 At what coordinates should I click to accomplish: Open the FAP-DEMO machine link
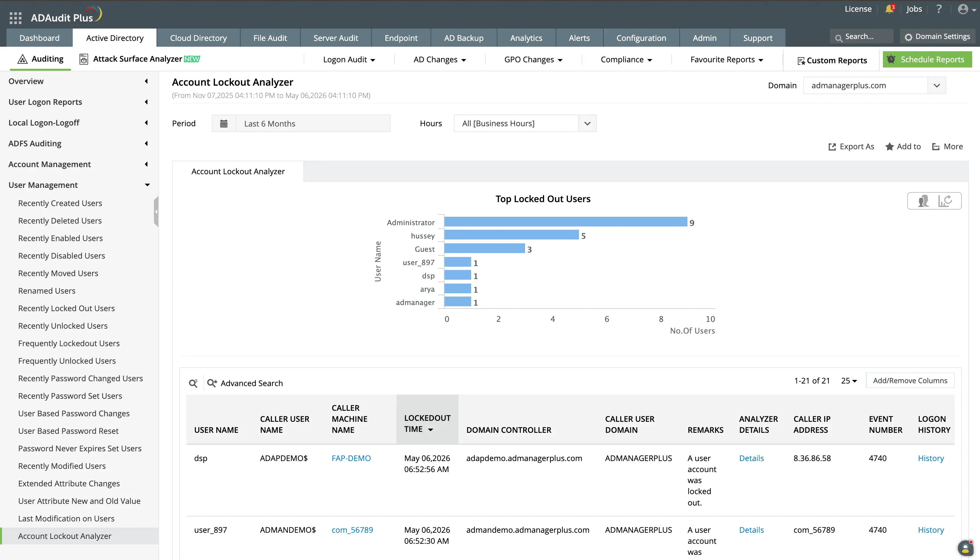[x=351, y=458]
